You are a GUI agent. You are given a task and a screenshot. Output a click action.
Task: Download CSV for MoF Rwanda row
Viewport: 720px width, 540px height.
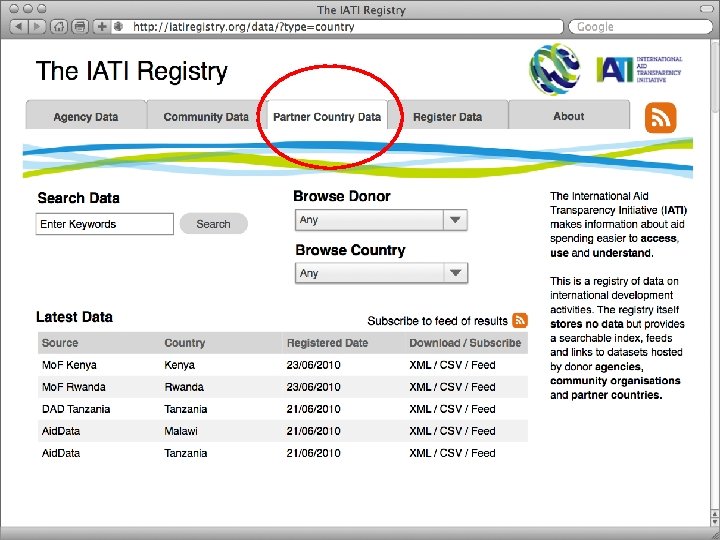450,387
